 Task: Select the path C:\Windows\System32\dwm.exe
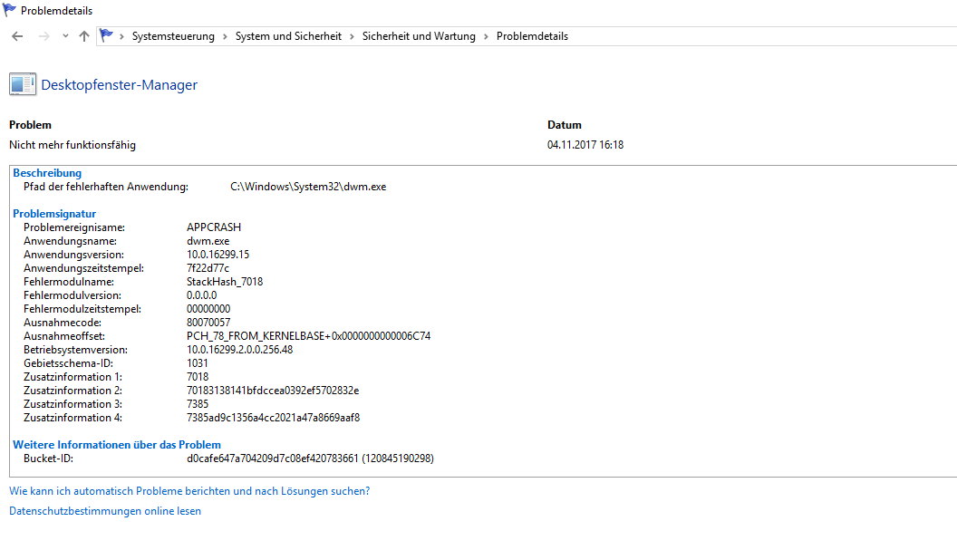coord(308,187)
